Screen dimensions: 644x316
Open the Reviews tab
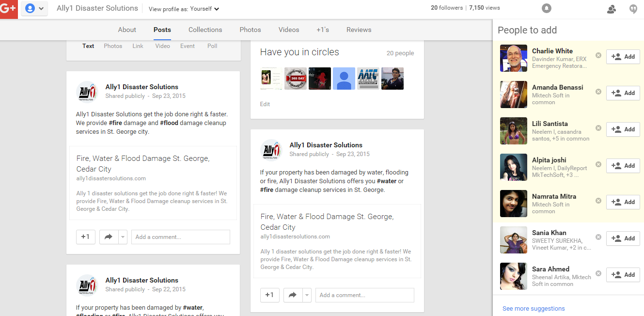(x=359, y=30)
